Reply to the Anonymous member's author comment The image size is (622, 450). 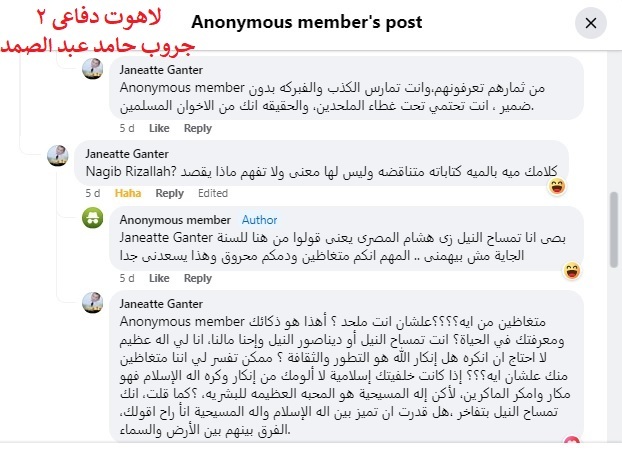[198, 278]
